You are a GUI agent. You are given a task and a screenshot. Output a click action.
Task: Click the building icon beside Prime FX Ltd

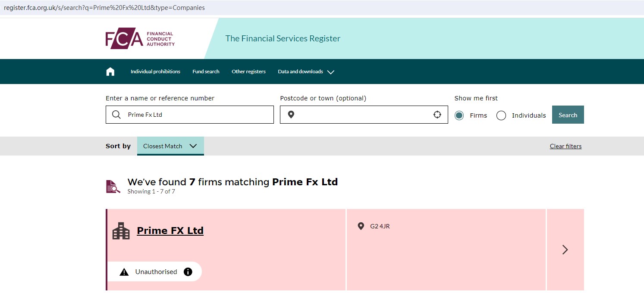(121, 231)
